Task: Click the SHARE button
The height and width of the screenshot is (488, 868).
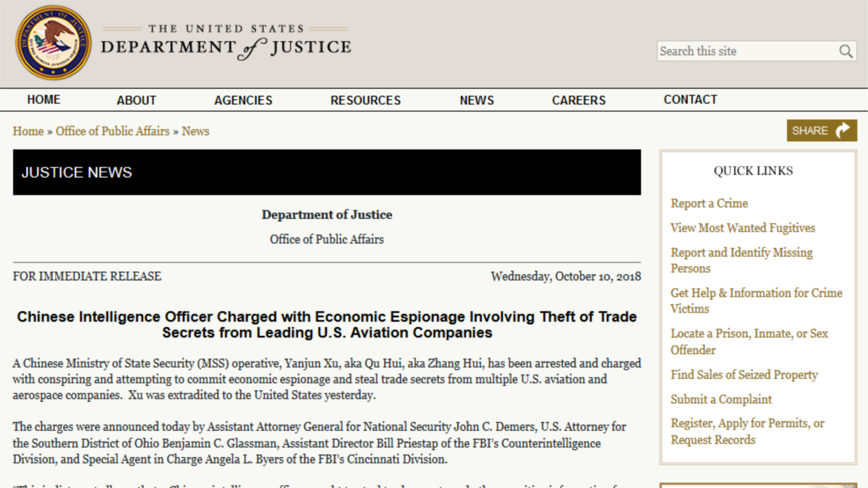Action: 822,131
